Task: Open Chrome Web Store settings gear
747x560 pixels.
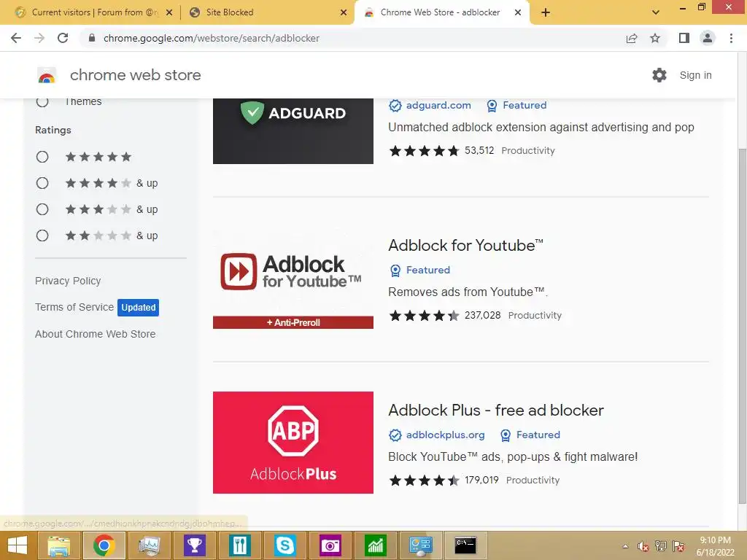Action: point(659,75)
